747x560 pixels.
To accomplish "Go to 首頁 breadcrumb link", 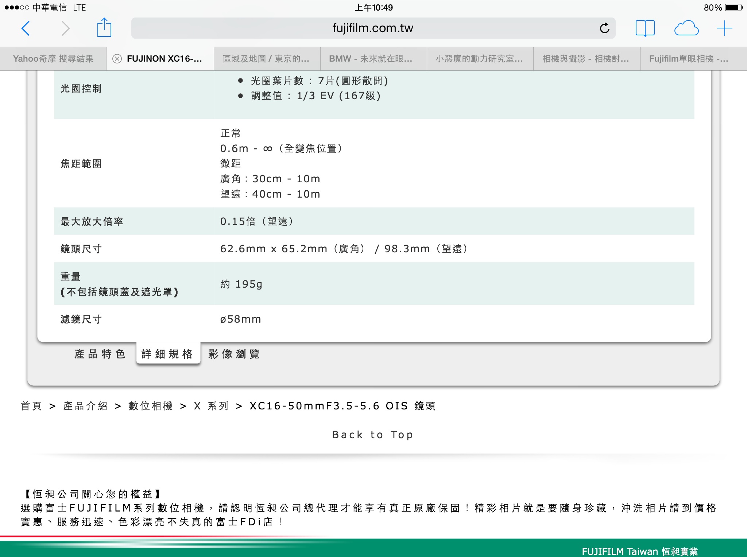I will tap(31, 406).
